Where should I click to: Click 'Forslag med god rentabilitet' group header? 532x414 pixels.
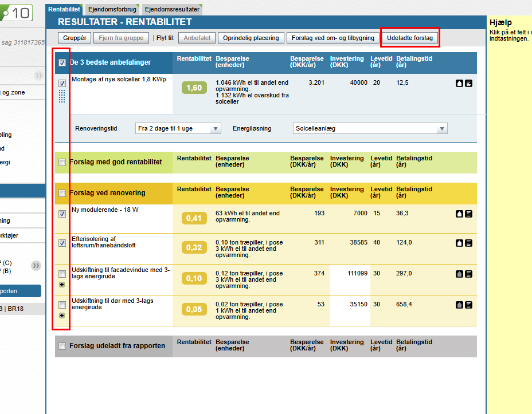click(x=116, y=162)
